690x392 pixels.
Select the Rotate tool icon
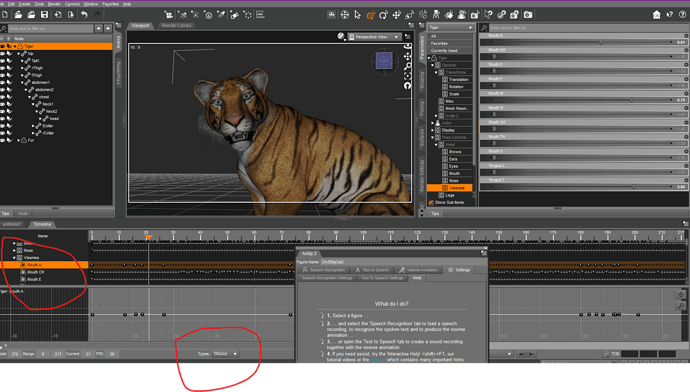pyautogui.click(x=383, y=15)
